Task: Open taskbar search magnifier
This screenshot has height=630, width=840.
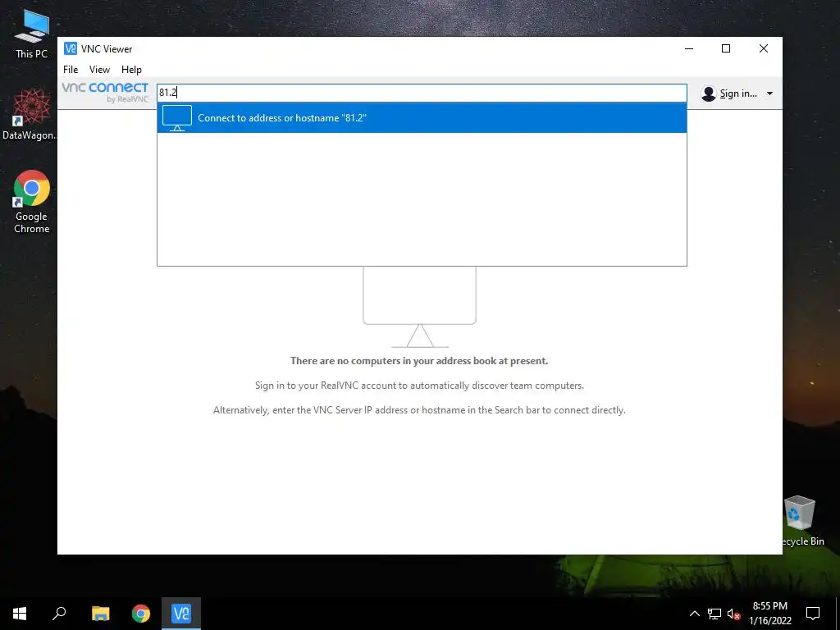Action: pyautogui.click(x=59, y=614)
